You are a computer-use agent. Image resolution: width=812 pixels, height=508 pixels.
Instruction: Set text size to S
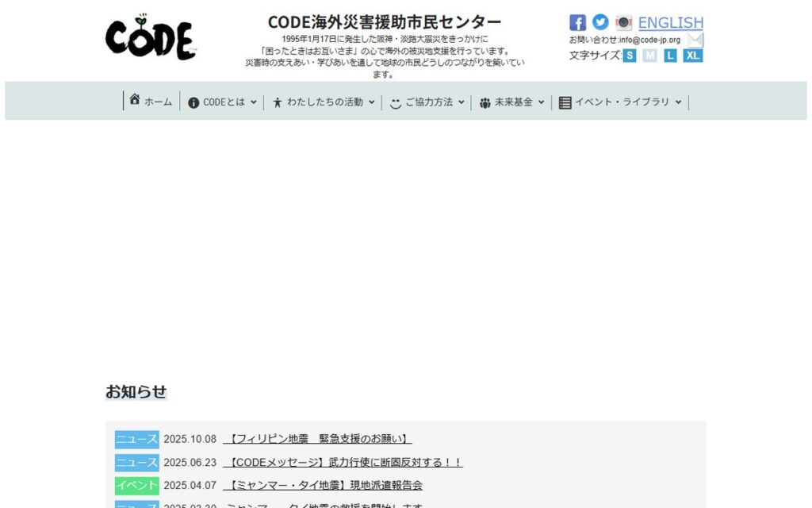click(629, 56)
